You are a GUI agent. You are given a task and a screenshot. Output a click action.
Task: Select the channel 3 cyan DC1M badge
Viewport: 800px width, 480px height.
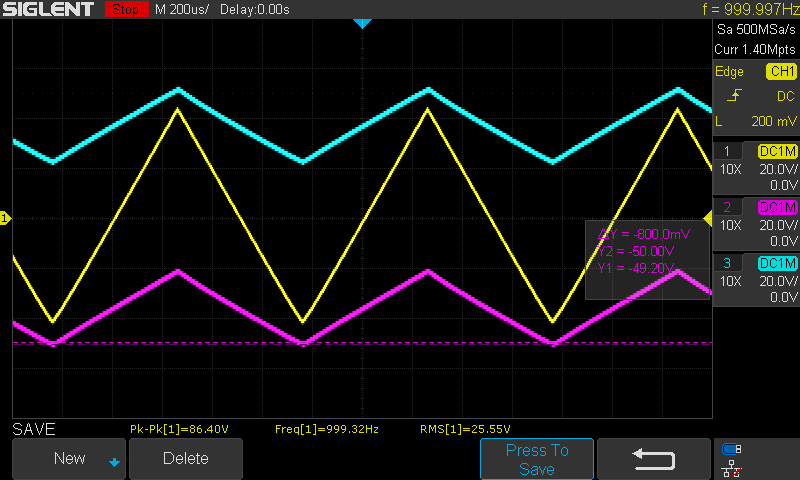click(x=777, y=263)
